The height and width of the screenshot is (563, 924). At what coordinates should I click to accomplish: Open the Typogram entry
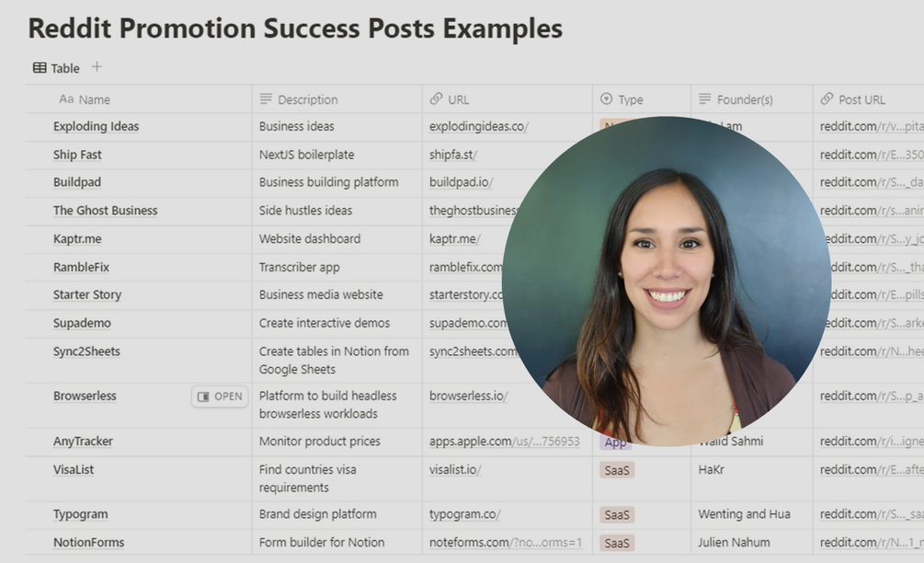[81, 514]
